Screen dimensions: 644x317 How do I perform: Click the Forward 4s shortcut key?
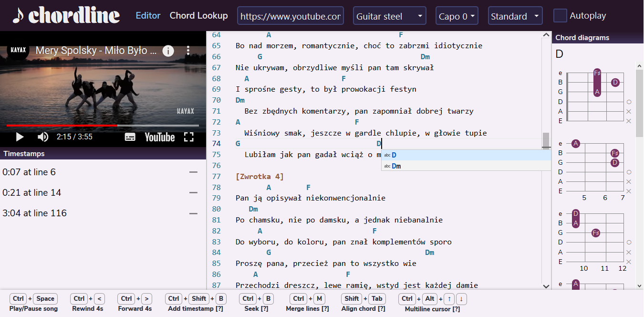tap(147, 299)
